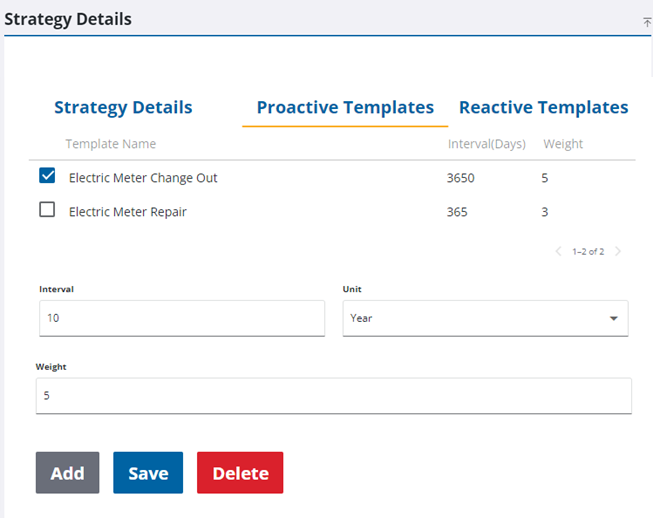Click the Strategy Details panel title
653x518 pixels.
click(x=67, y=19)
